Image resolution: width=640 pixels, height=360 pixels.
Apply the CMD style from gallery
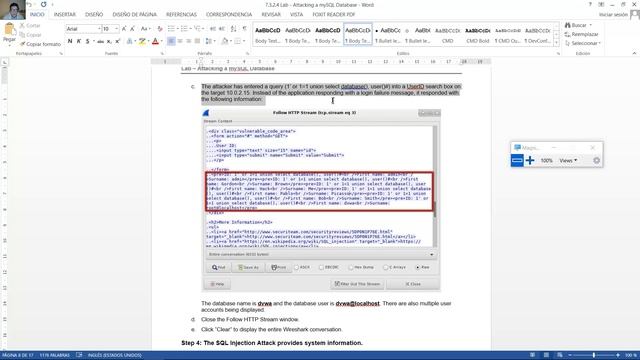447,35
